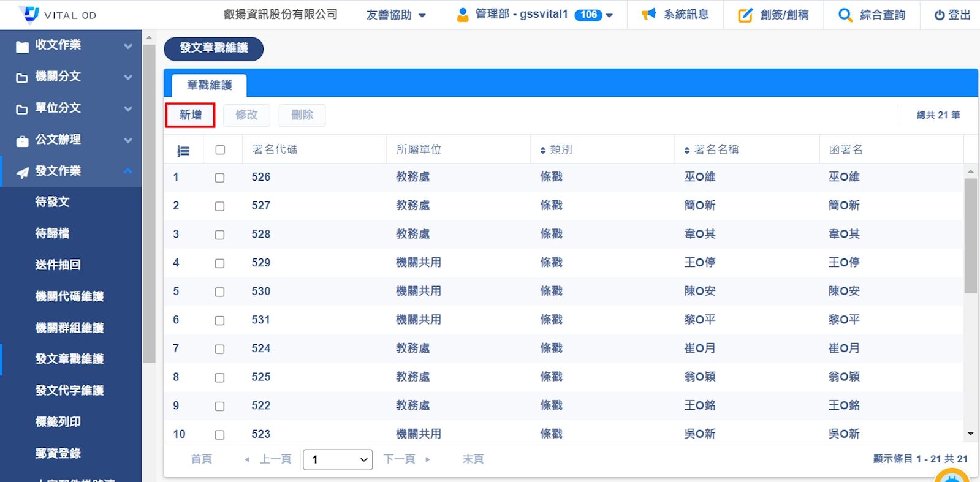Open 發文代字維護 in sidebar
Image resolution: width=980 pixels, height=482 pixels.
[69, 390]
